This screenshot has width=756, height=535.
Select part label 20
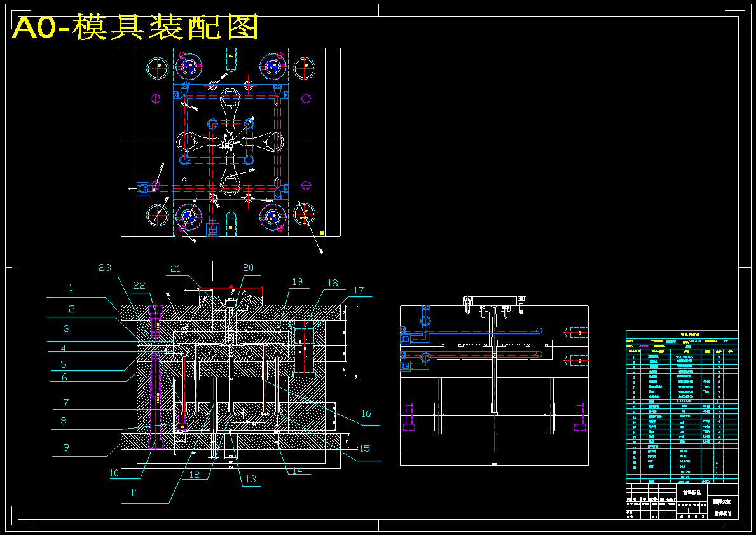click(x=248, y=268)
